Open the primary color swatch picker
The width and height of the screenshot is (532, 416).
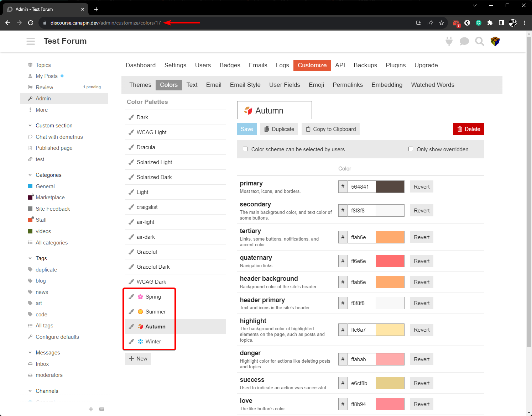click(390, 187)
